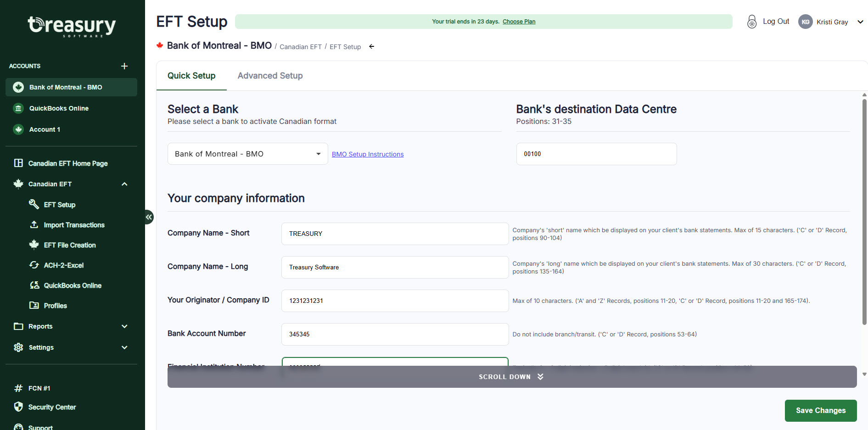Click the Company Name - Long input field
Viewport: 868px width, 430px height.
395,267
